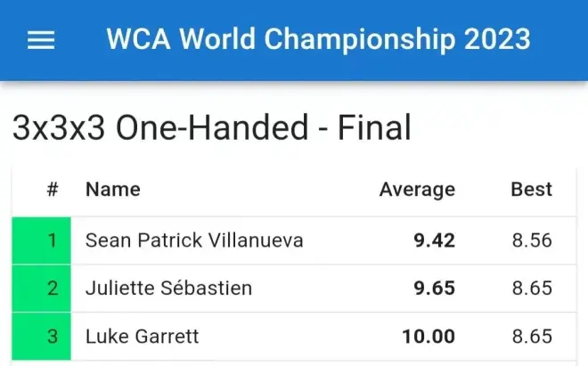This screenshot has width=588, height=366.
Task: Open Sean Patrick Villanueva's competitor page
Action: pos(194,240)
